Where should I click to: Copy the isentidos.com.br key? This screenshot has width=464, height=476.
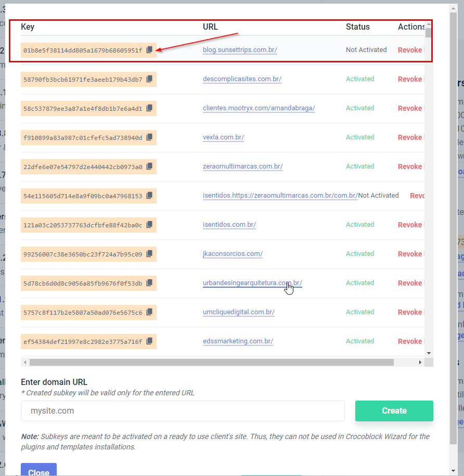[149, 225]
